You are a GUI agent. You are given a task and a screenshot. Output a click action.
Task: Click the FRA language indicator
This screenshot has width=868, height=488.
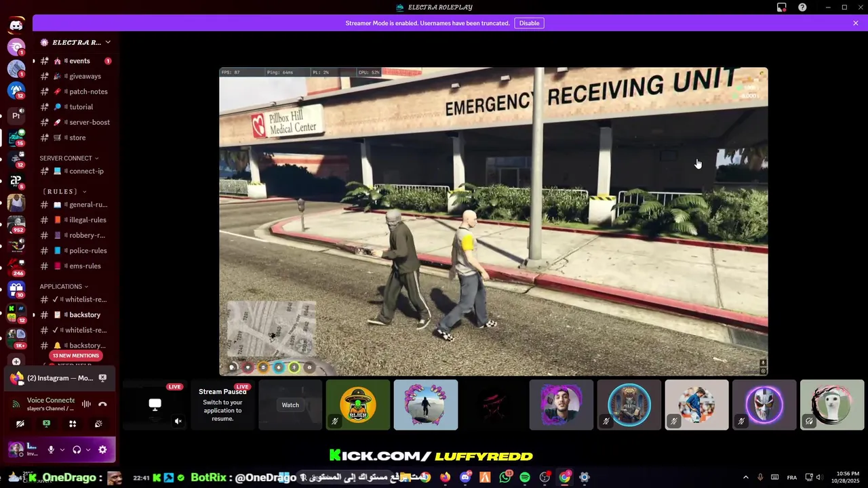tap(792, 477)
